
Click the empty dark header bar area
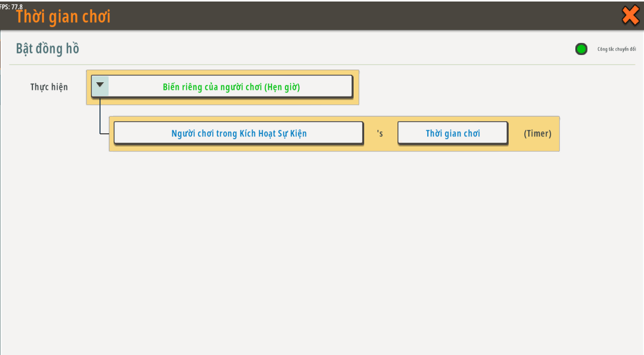click(x=354, y=16)
